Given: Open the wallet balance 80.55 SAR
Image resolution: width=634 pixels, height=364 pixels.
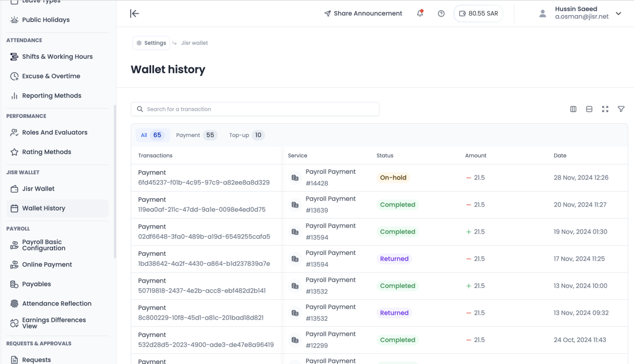Looking at the screenshot, I should pos(478,14).
